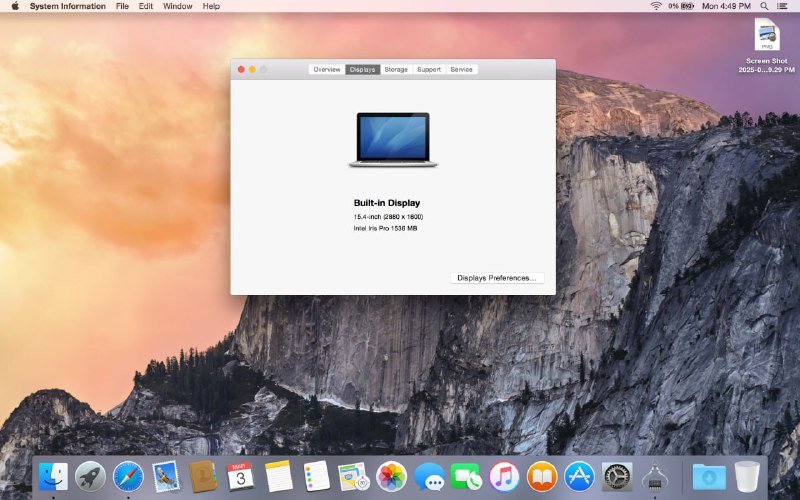This screenshot has height=500, width=800.
Task: Minimize the window with yellow button
Action: tap(252, 69)
